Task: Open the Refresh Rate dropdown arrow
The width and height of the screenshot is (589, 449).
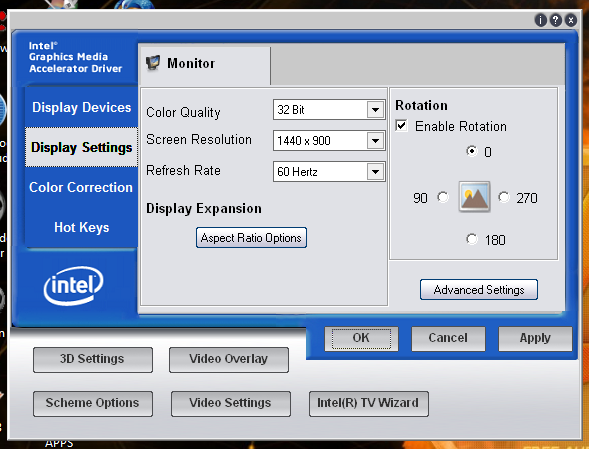Action: coord(375,172)
